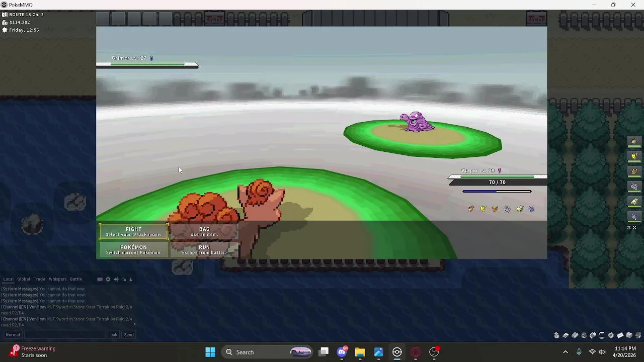Collapse party sidebar with inward arrows icon
The image size is (644, 362).
(628, 228)
